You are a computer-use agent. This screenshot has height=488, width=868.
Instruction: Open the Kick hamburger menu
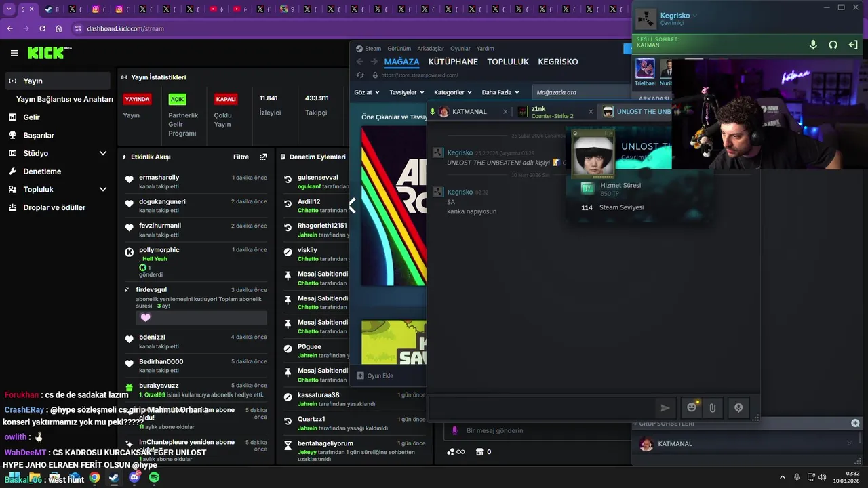[14, 53]
